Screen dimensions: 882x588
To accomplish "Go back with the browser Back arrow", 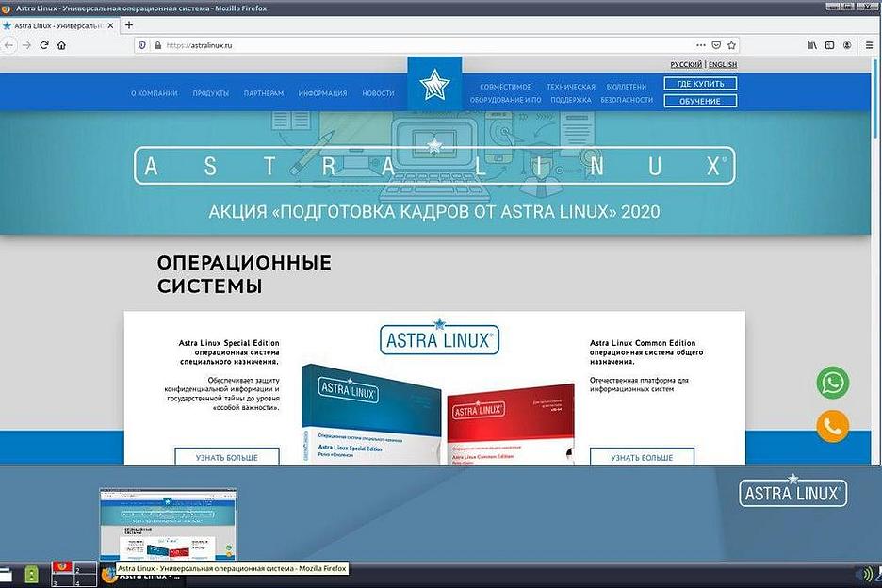I will click(9, 45).
